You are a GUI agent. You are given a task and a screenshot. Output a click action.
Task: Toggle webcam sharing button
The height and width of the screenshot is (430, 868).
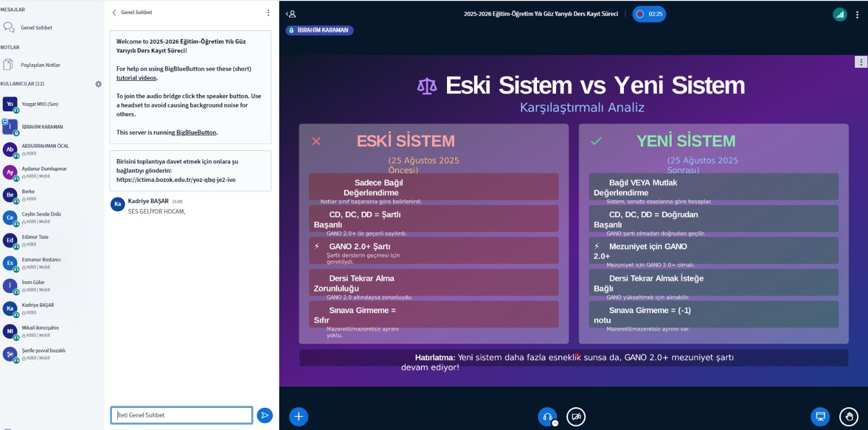point(576,416)
